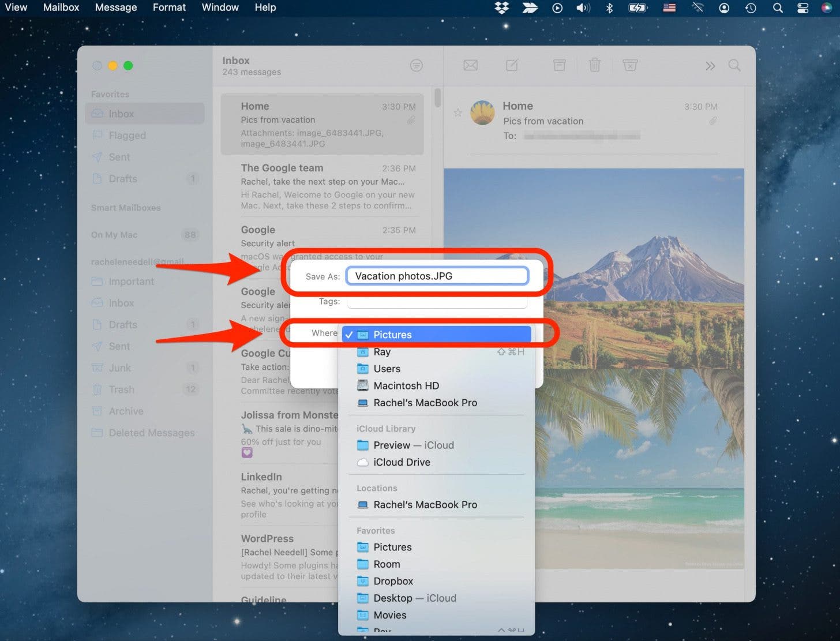
Task: Open the Mailbox menu
Action: pyautogui.click(x=61, y=8)
